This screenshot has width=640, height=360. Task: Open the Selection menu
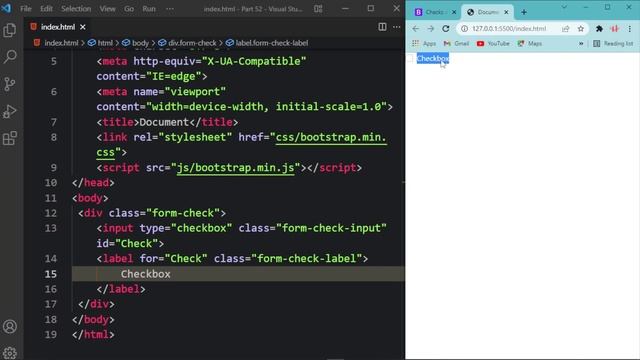click(76, 9)
